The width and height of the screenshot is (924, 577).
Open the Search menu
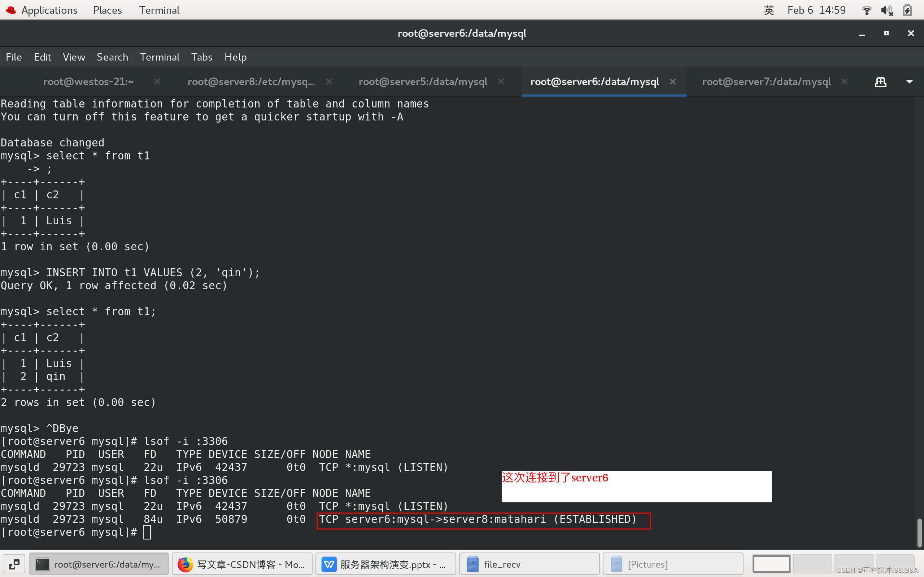coord(112,57)
